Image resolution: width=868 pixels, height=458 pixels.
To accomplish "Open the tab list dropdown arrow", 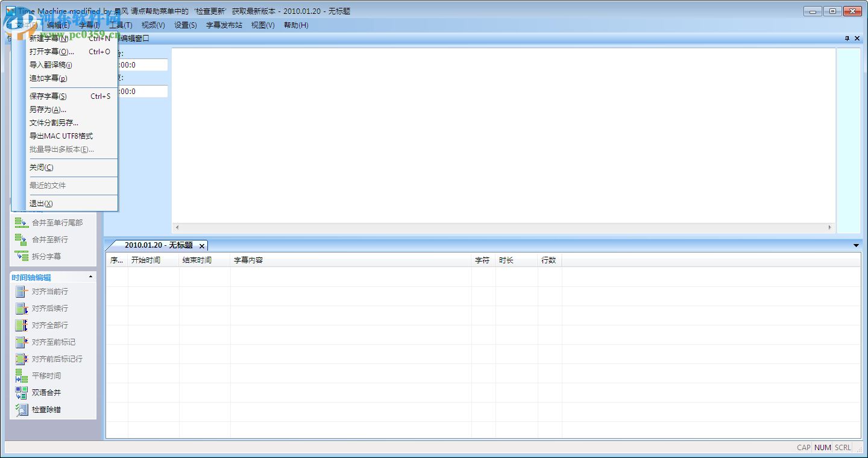I will click(x=857, y=245).
